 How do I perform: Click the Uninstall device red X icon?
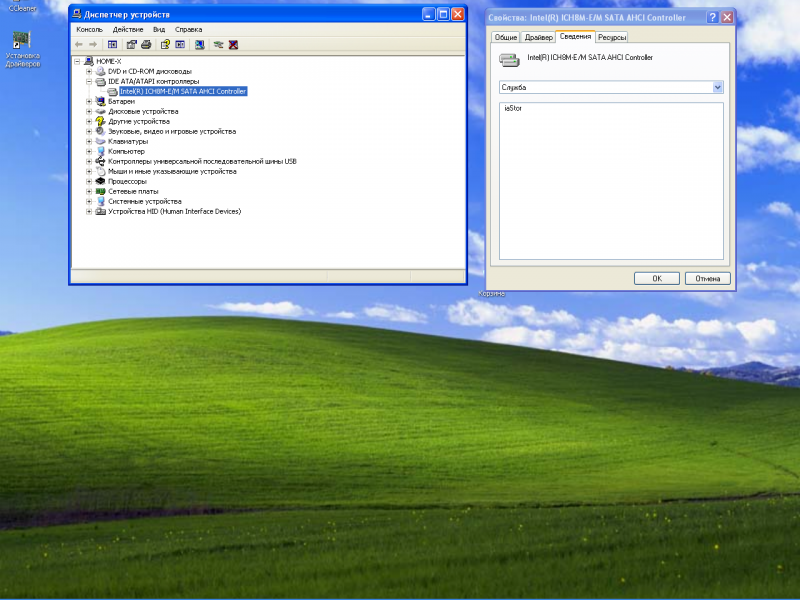(x=233, y=45)
